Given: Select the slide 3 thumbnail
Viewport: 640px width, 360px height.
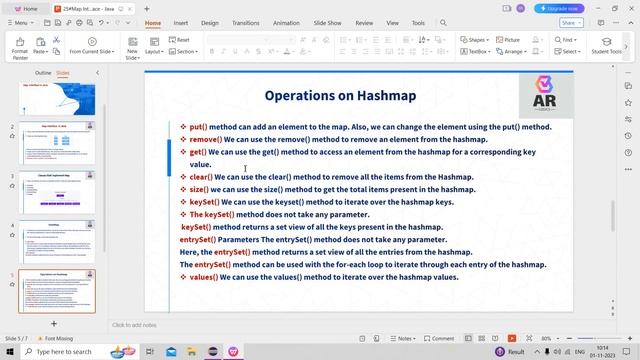Looking at the screenshot, I should [57, 192].
